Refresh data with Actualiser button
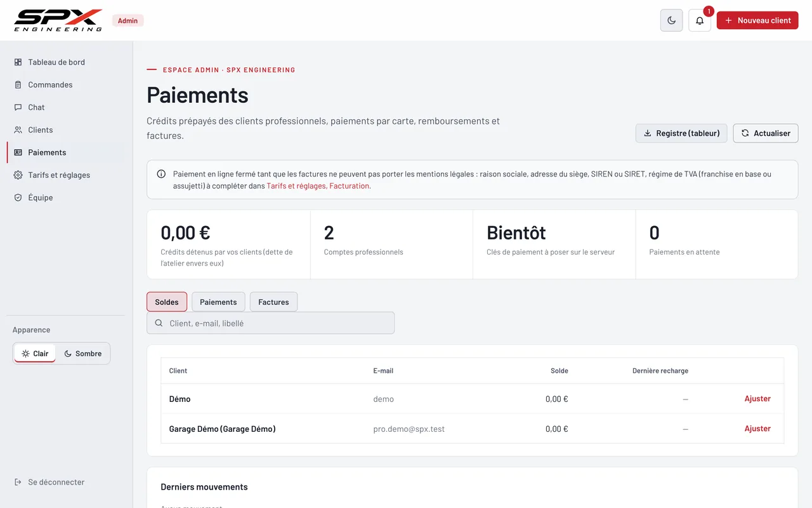812x508 pixels. point(766,133)
